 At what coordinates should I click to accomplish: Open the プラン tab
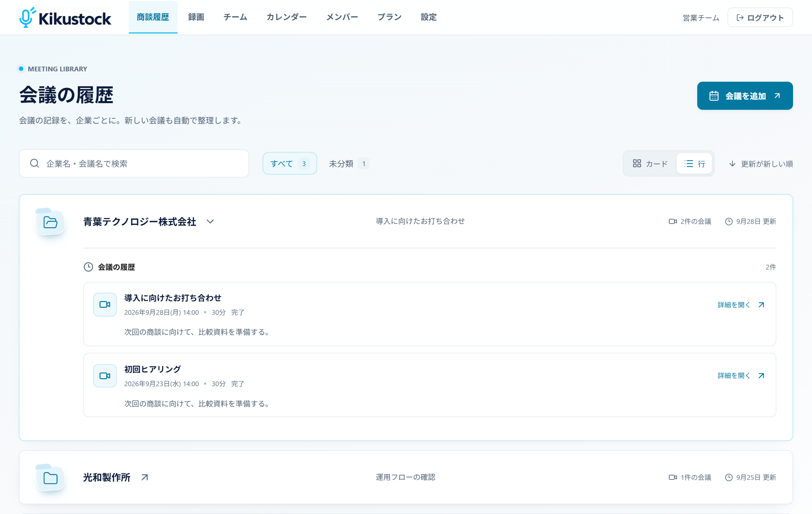[x=389, y=17]
